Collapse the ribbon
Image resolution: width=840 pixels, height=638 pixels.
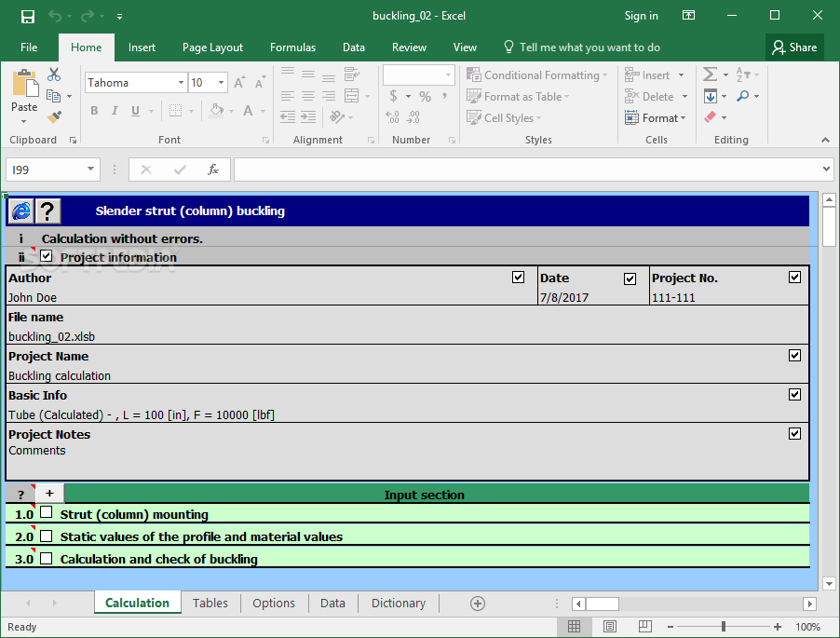pyautogui.click(x=825, y=140)
